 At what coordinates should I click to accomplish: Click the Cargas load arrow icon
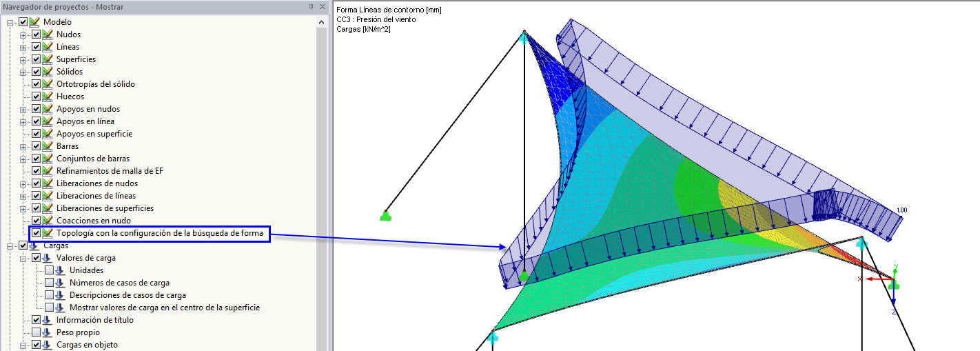tap(34, 245)
